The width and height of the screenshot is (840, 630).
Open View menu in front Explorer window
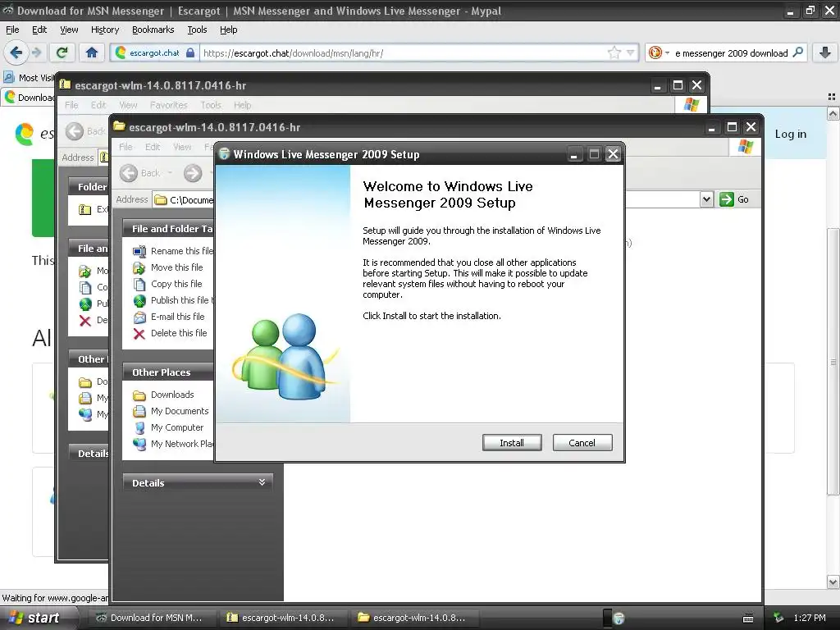pyautogui.click(x=182, y=147)
